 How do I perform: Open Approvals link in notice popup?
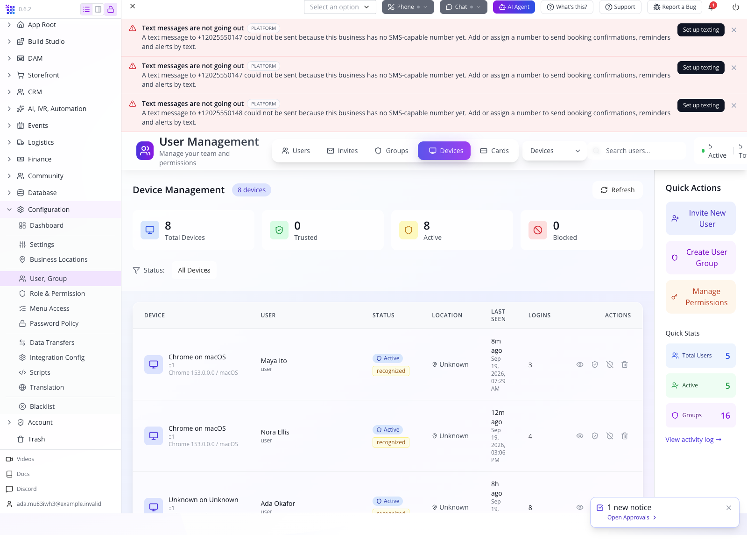(632, 518)
